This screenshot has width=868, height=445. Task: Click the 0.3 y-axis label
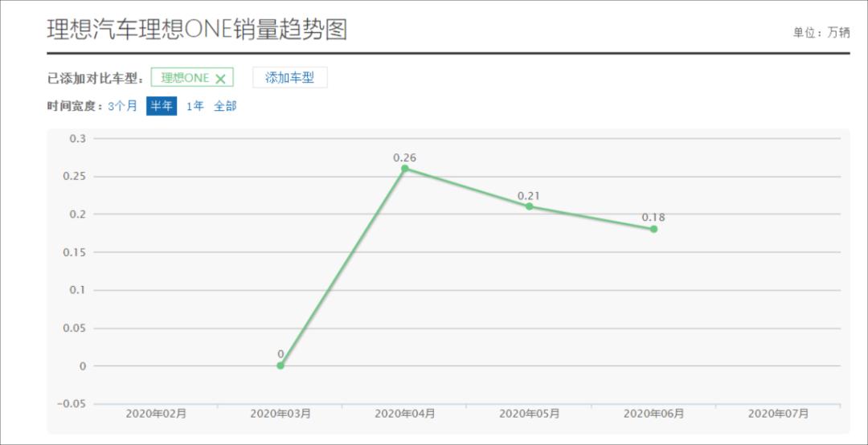(77, 138)
